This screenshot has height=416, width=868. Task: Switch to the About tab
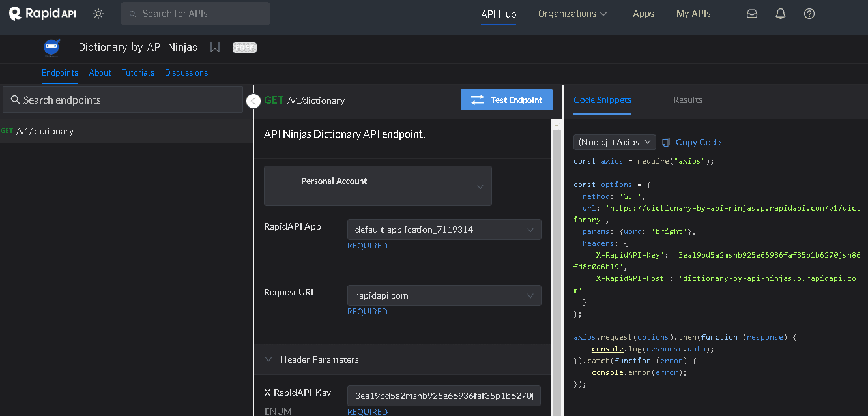point(100,72)
